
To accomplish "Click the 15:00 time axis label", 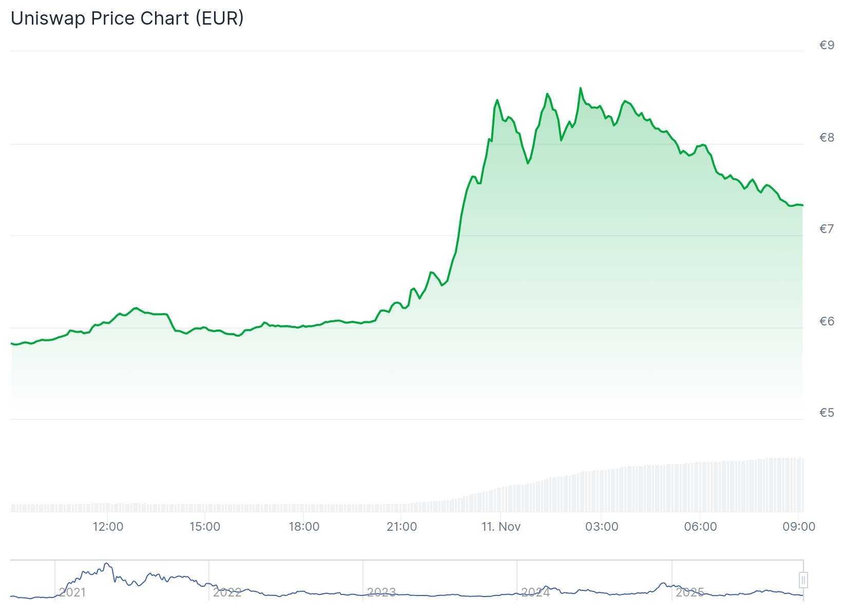I will 205,527.
